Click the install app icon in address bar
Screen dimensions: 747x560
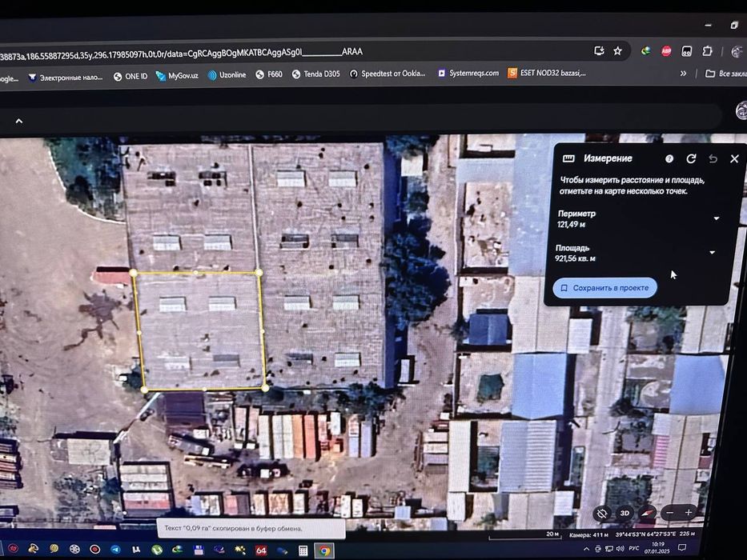599,51
